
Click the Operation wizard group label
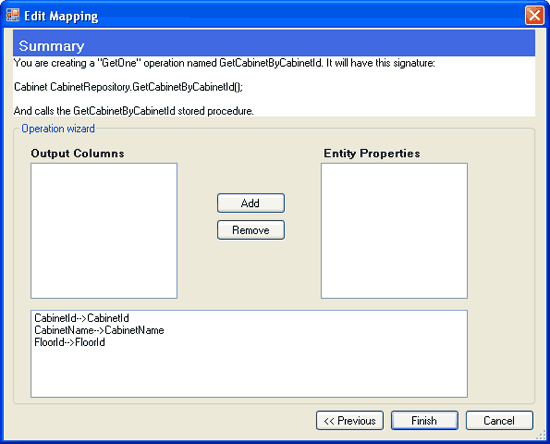coord(58,128)
